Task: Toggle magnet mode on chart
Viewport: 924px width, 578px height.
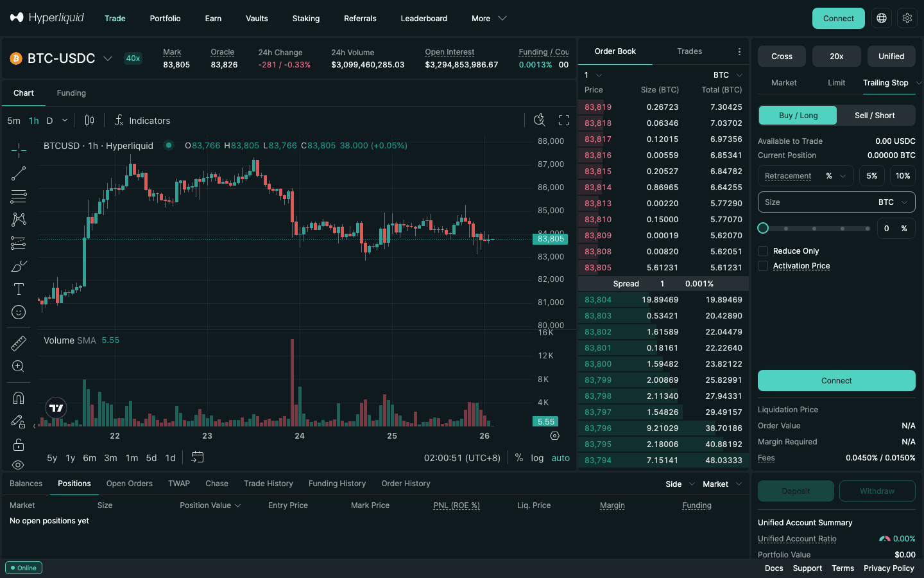Action: coord(19,398)
